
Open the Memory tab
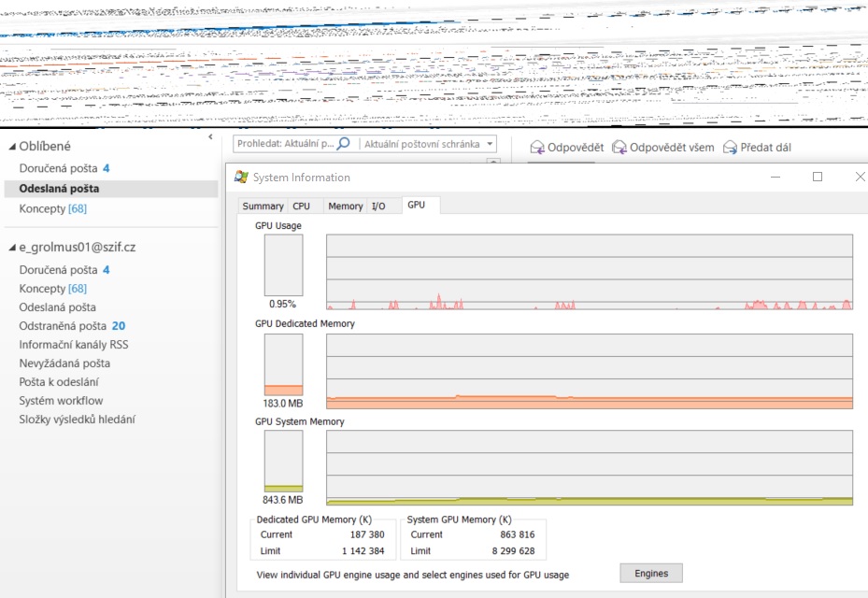coord(345,206)
